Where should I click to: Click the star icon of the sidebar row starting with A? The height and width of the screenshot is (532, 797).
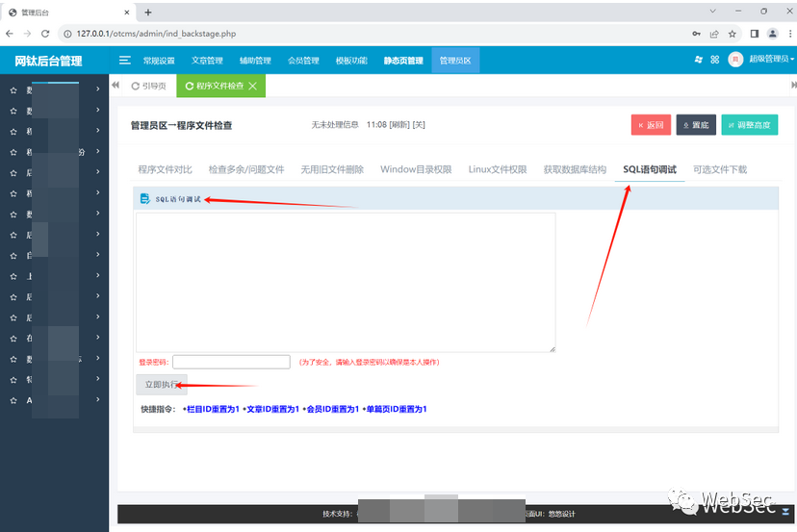[x=13, y=400]
